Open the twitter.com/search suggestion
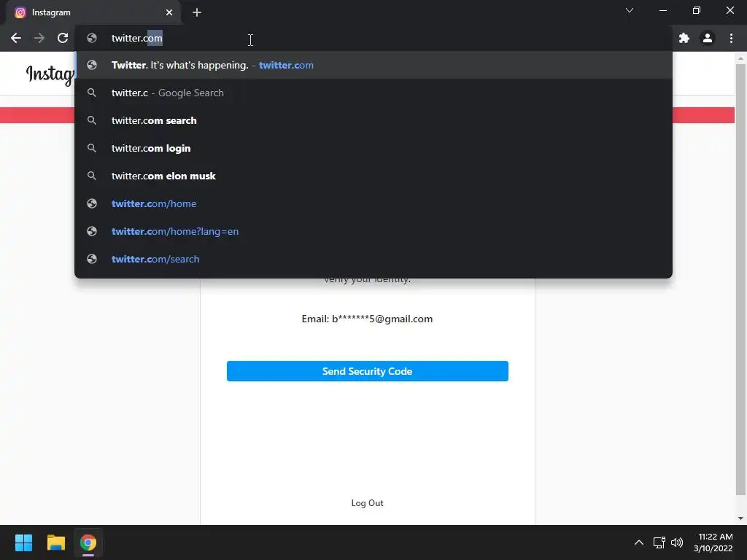 coord(373,259)
